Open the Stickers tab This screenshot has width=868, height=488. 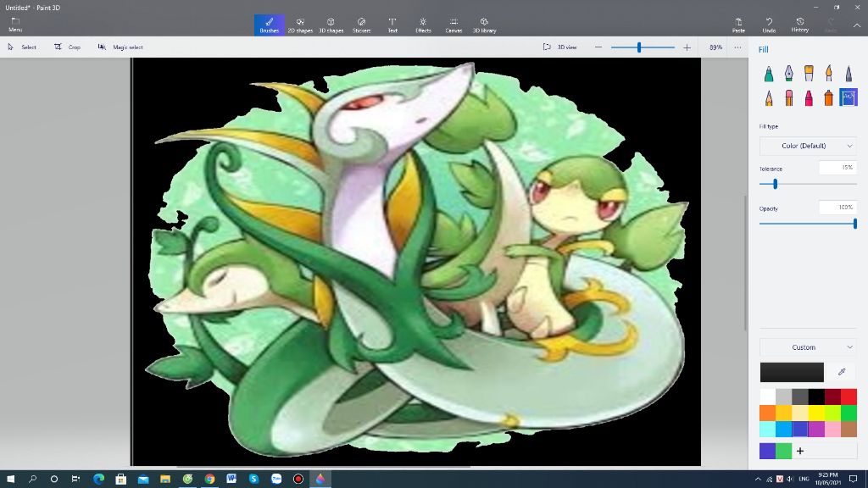tap(361, 25)
